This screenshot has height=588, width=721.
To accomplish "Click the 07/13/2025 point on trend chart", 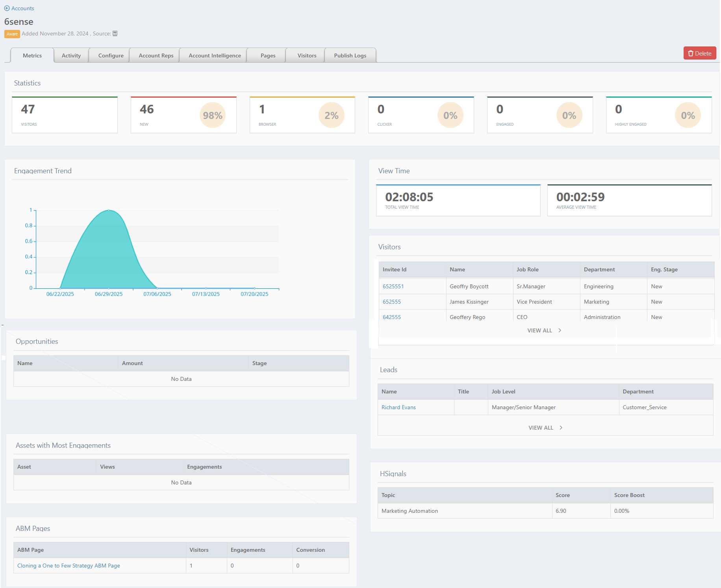I will click(x=206, y=288).
